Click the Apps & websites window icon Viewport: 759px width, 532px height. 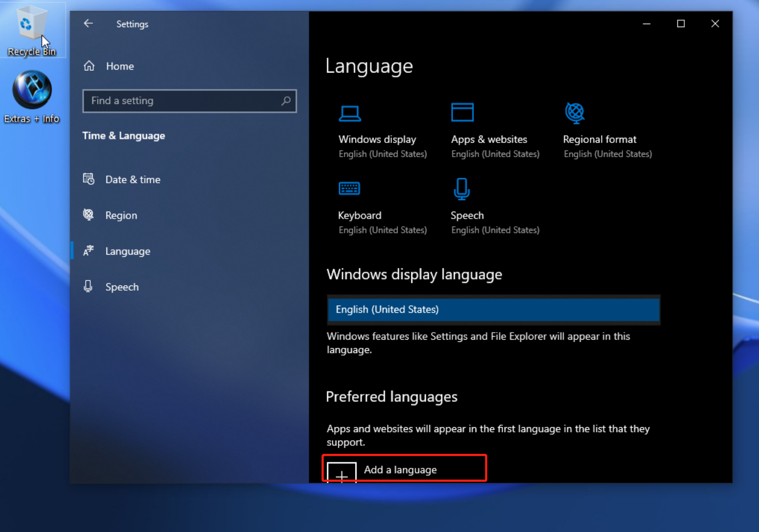pos(462,112)
